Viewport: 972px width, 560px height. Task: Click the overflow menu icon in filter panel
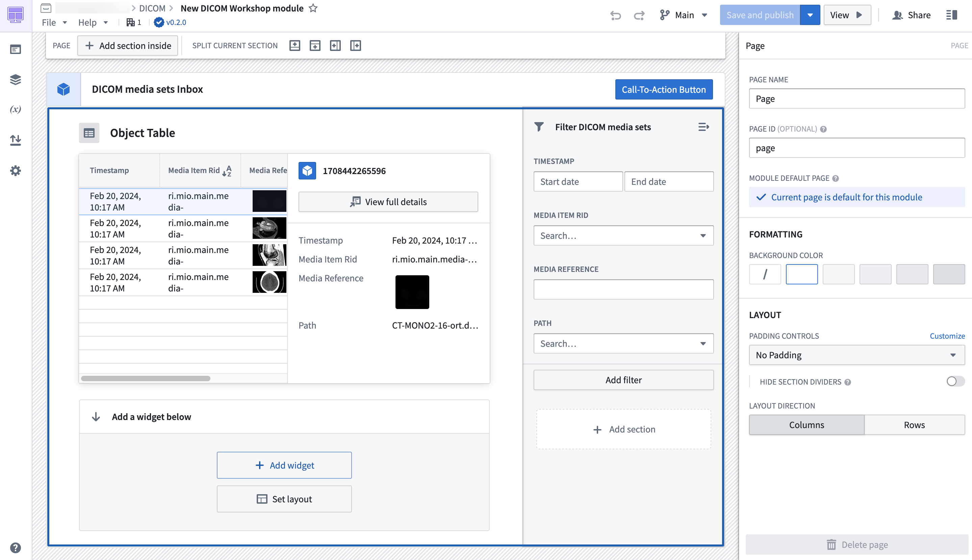click(703, 127)
